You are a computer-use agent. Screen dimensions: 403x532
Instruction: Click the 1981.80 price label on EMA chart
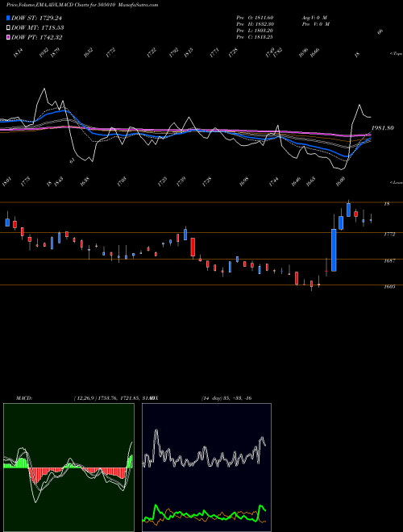pos(383,128)
